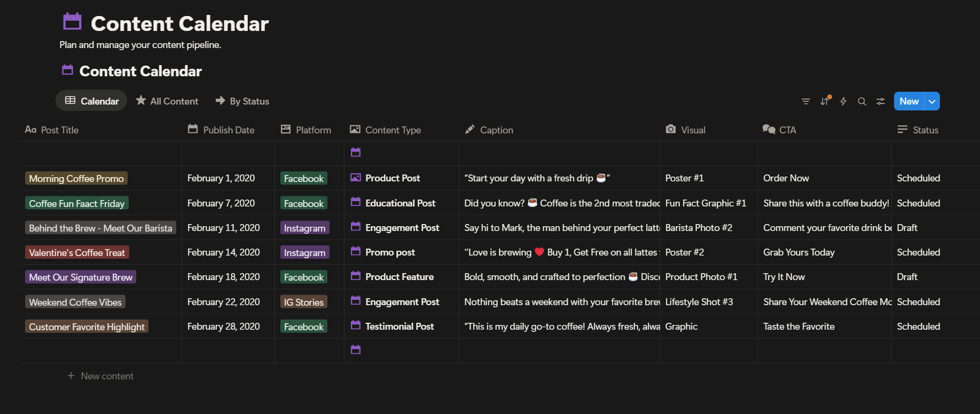Add a row with New content
This screenshot has width=980, height=414.
point(107,376)
